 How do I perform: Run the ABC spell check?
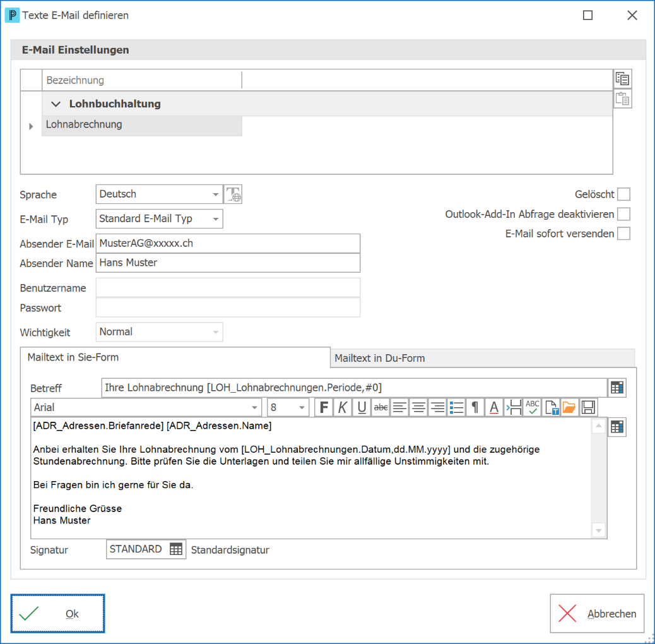click(532, 407)
